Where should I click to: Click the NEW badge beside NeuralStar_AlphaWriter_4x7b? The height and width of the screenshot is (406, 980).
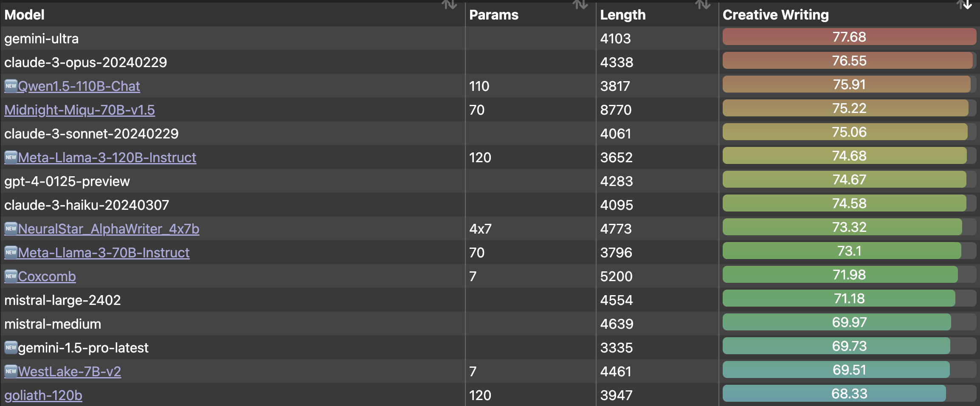[11, 228]
